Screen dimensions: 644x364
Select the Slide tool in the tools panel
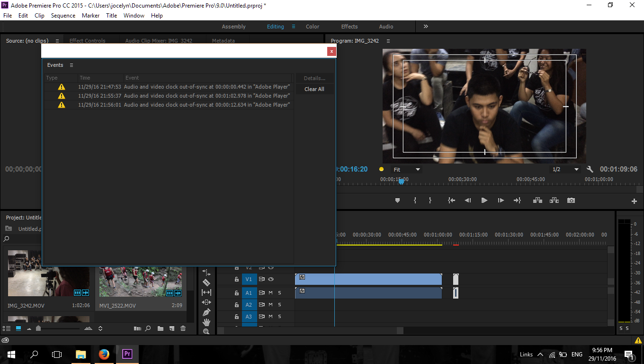206,302
